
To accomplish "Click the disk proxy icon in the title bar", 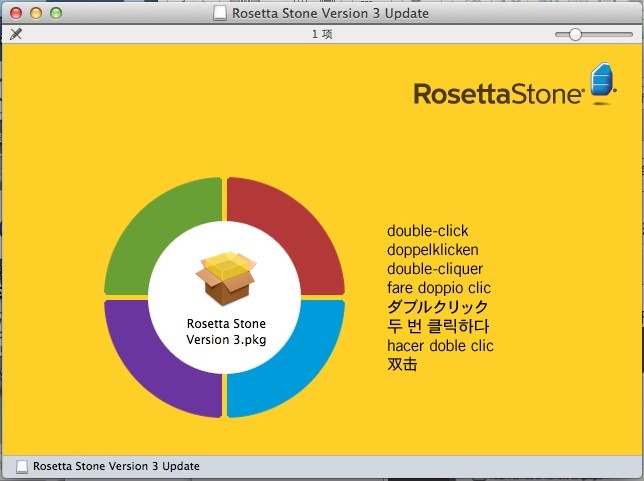I will [x=220, y=14].
